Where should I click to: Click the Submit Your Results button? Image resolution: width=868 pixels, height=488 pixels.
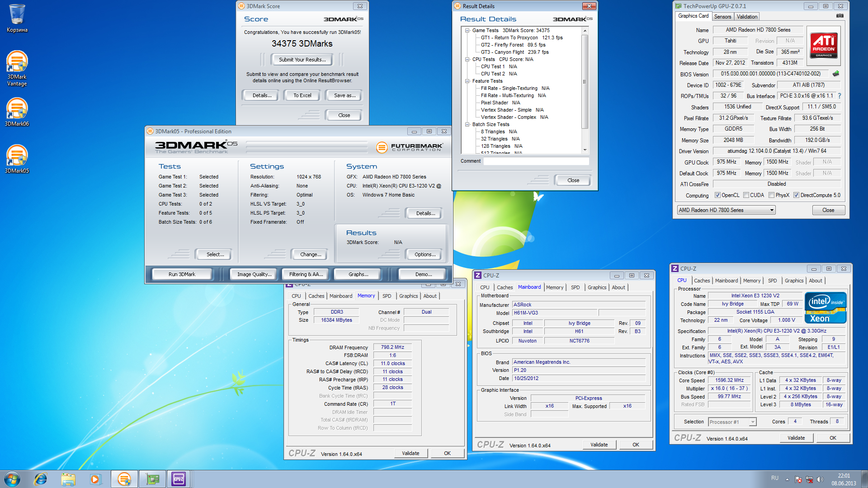pyautogui.click(x=302, y=60)
